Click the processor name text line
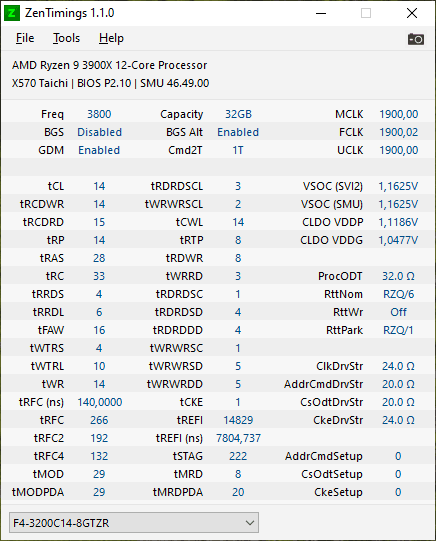The width and height of the screenshot is (436, 541). click(x=109, y=65)
